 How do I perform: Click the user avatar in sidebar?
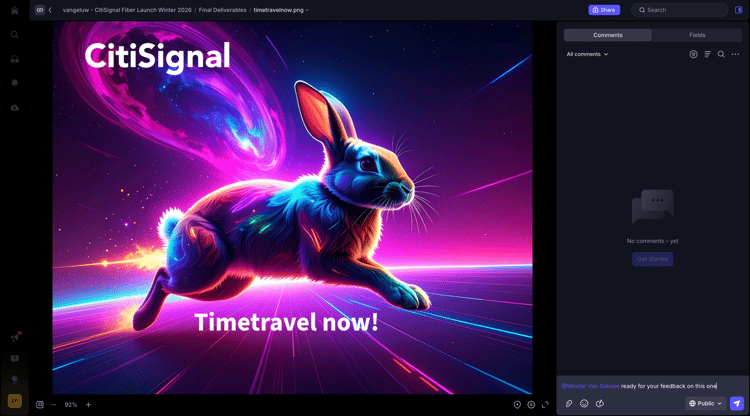pos(15,400)
